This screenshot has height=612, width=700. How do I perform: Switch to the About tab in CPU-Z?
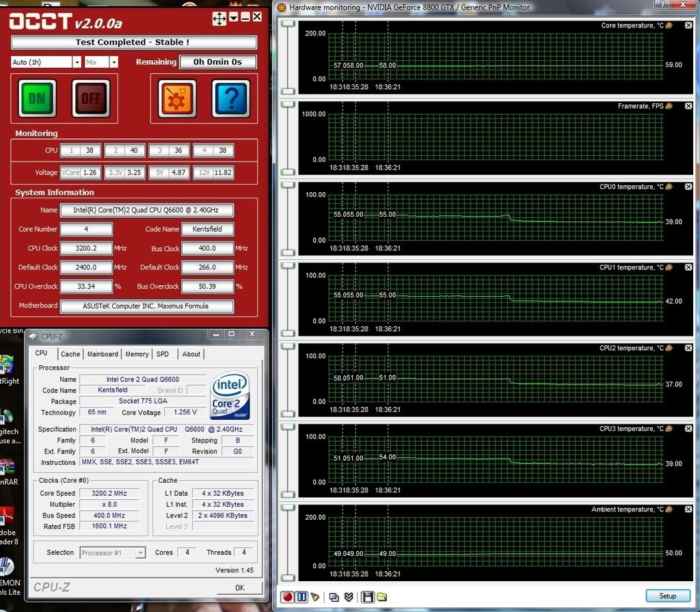[191, 354]
